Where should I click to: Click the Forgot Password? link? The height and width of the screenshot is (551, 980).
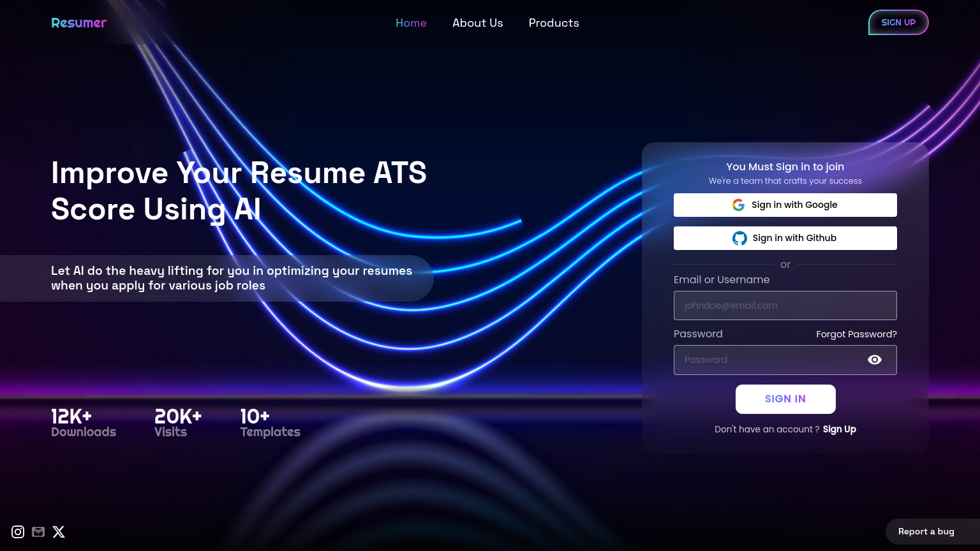pos(856,335)
